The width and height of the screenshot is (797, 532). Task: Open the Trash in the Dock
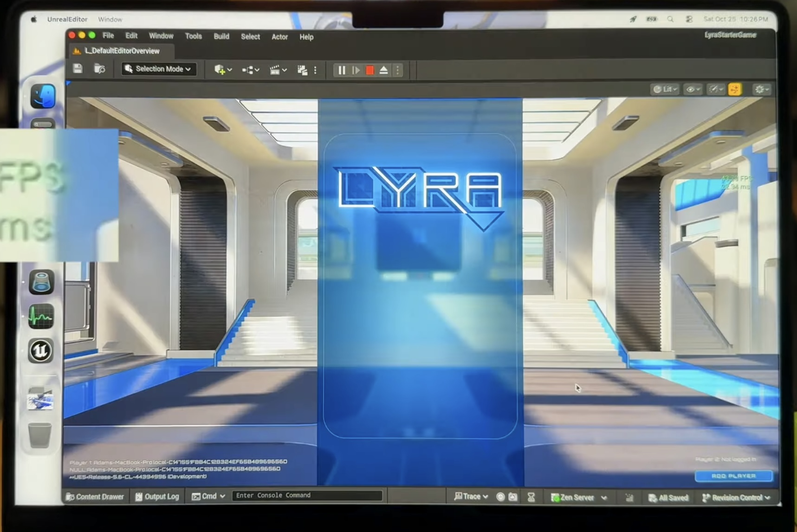40,435
